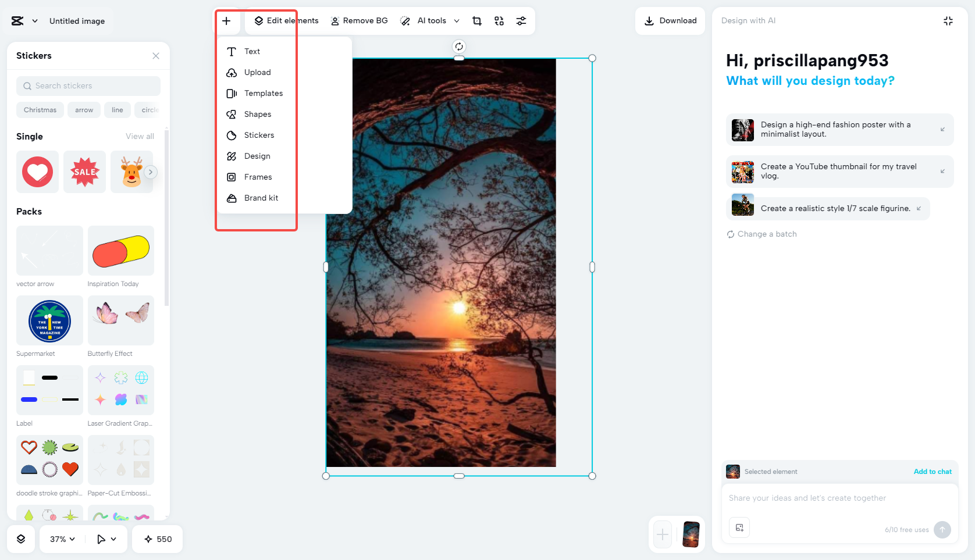This screenshot has height=560, width=975.
Task: Select the crop tool icon
Action: [477, 21]
